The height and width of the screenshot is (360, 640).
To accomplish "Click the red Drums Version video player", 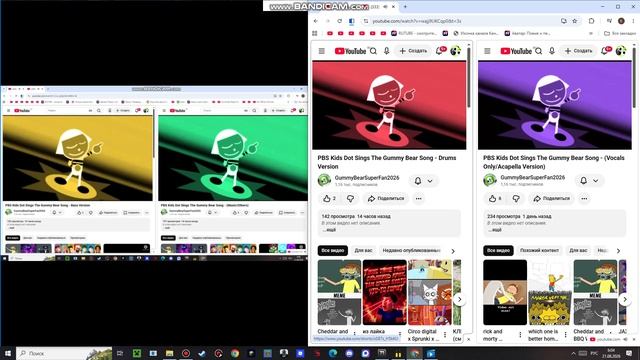I will [389, 105].
